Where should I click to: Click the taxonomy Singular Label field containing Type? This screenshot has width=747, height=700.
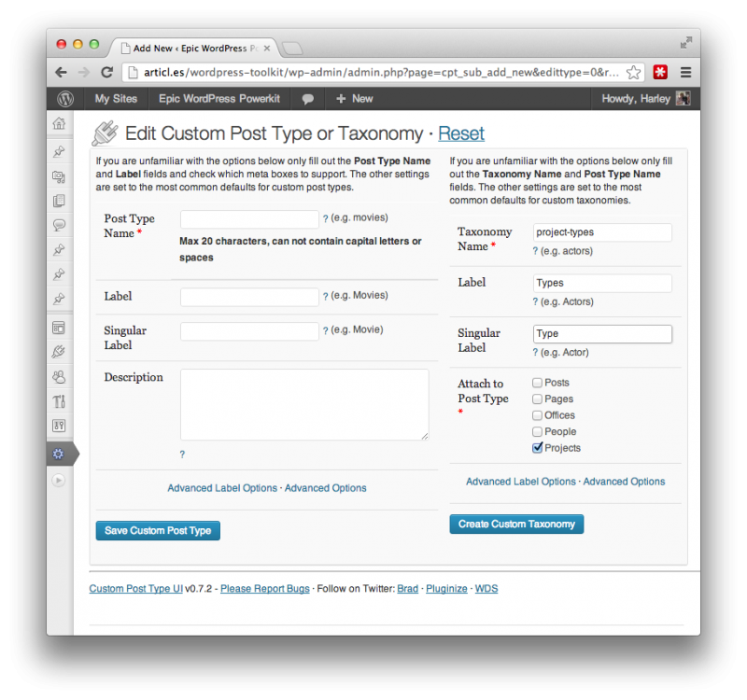coord(602,334)
